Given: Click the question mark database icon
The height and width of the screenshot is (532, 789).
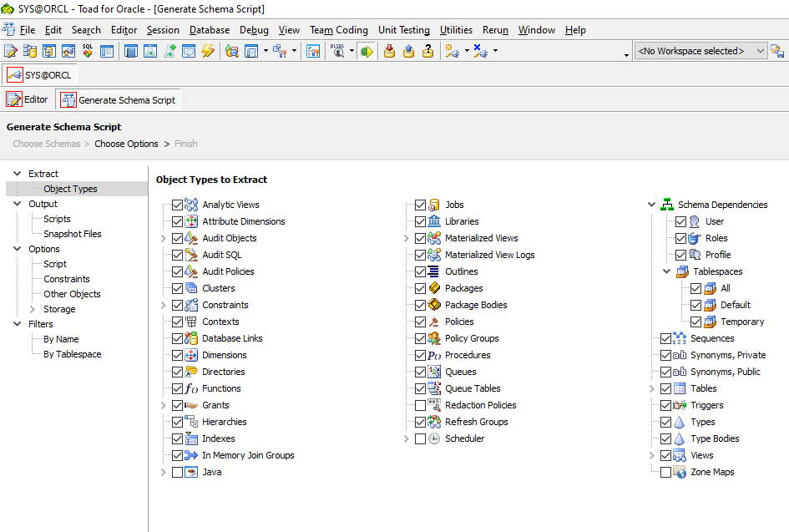Looking at the screenshot, I should click(427, 51).
